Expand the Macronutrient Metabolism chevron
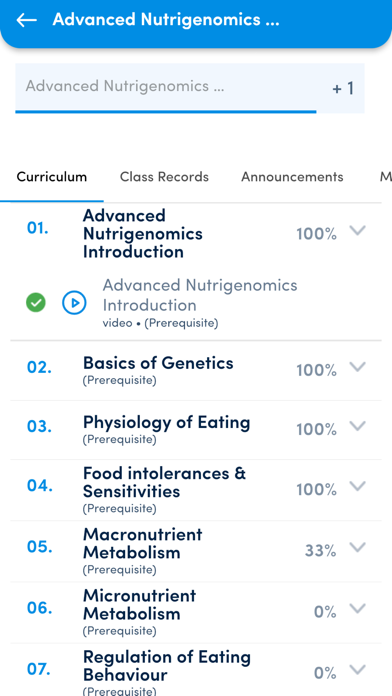 [x=357, y=548]
